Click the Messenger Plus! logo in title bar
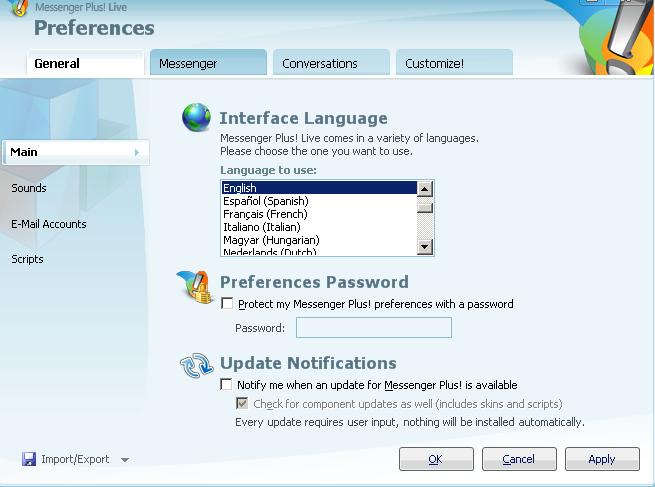The image size is (655, 487). 17,8
